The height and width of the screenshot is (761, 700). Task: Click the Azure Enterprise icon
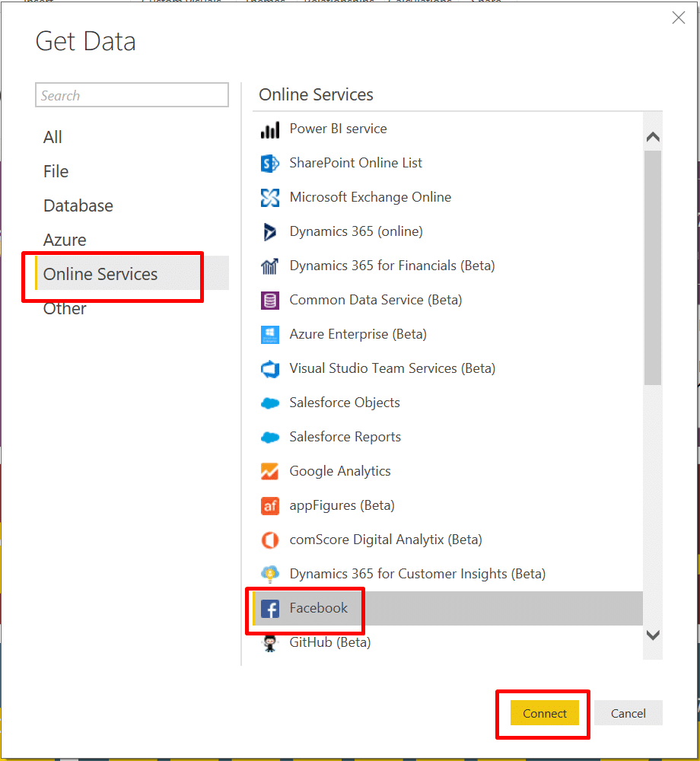[x=269, y=334]
